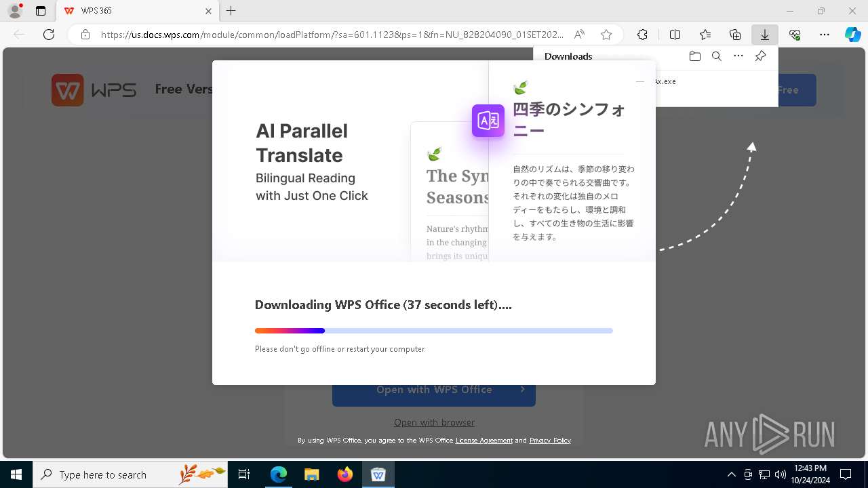868x488 pixels.
Task: Open the Extensions puzzle icon
Action: (642, 35)
